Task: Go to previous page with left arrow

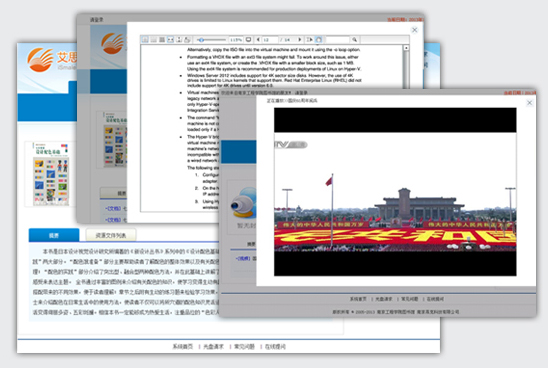Action: point(258,39)
